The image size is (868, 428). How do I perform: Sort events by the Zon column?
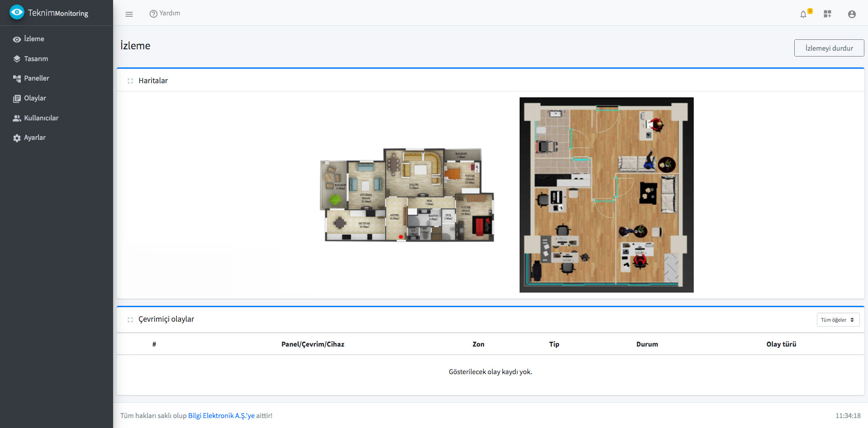478,344
